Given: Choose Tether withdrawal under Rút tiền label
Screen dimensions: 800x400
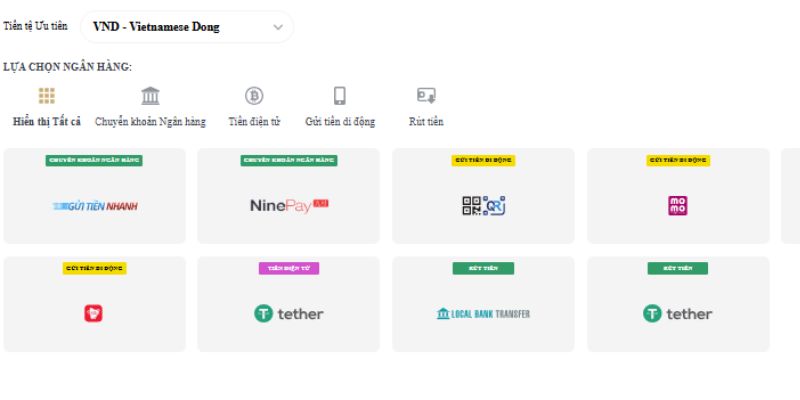Looking at the screenshot, I should [678, 304].
